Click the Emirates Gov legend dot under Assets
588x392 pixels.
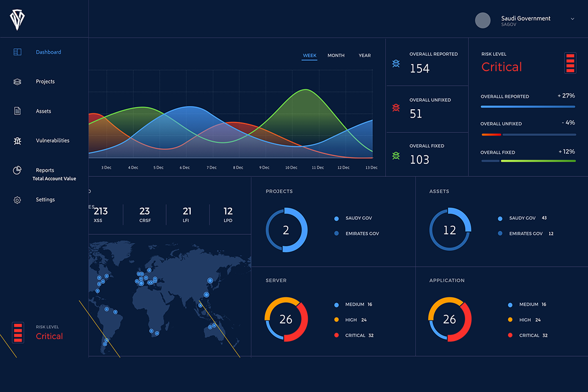tap(500, 234)
